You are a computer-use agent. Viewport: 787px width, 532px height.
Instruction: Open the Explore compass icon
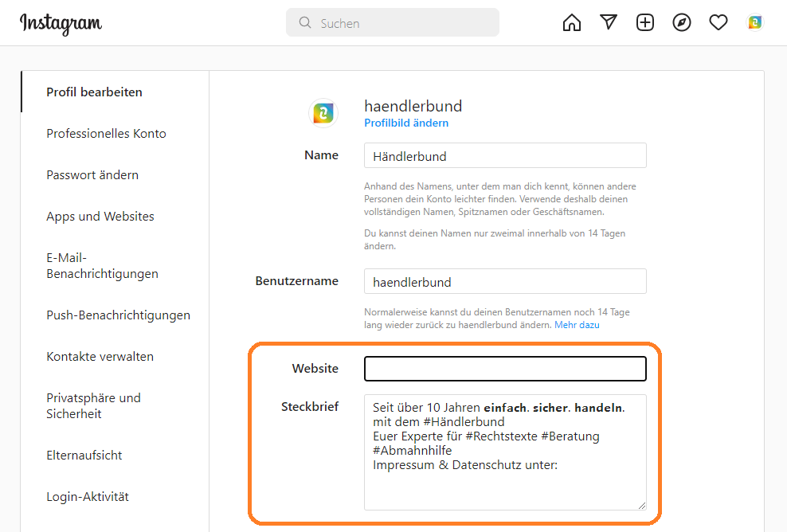[682, 22]
